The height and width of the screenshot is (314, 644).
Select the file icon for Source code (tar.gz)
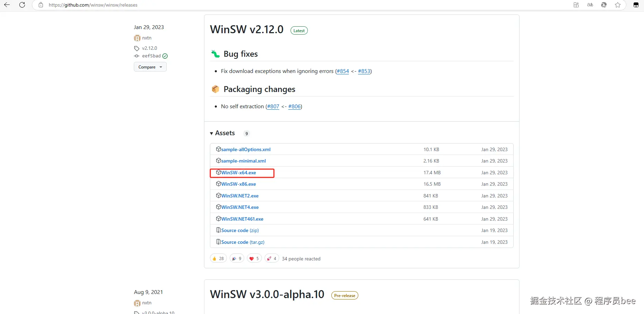tap(218, 242)
